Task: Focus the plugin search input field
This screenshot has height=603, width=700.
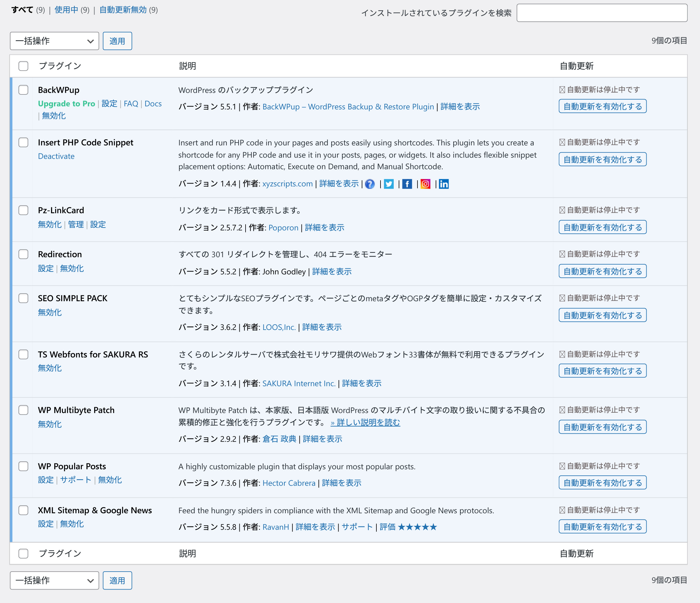Action: [x=602, y=13]
